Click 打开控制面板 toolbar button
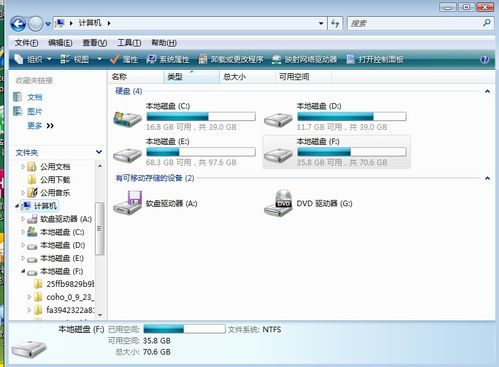Screen dimensions: 499x367 375,59
